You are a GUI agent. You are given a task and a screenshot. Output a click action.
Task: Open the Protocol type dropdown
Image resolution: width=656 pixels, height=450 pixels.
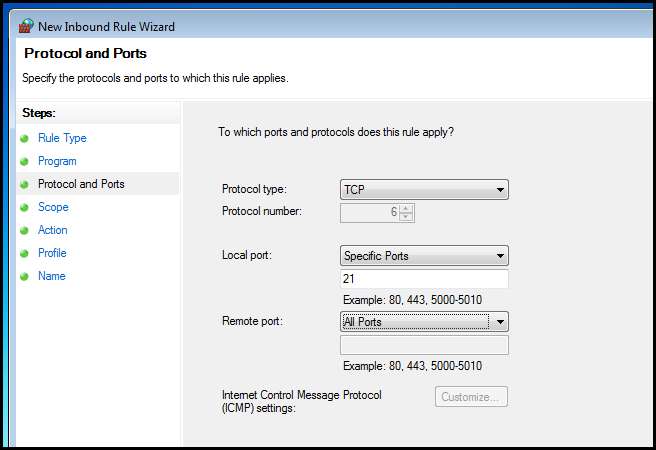[x=424, y=189]
